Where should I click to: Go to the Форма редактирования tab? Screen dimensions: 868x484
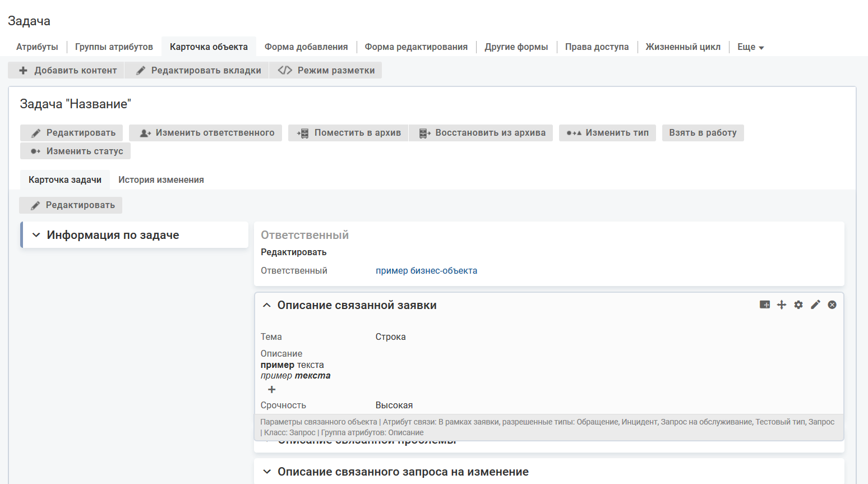[416, 47]
